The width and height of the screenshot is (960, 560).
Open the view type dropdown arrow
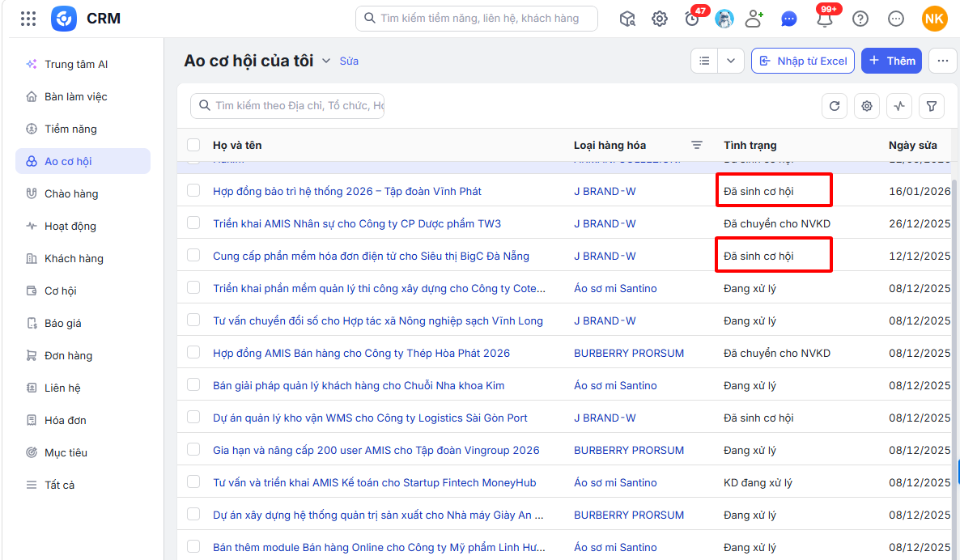tap(731, 61)
